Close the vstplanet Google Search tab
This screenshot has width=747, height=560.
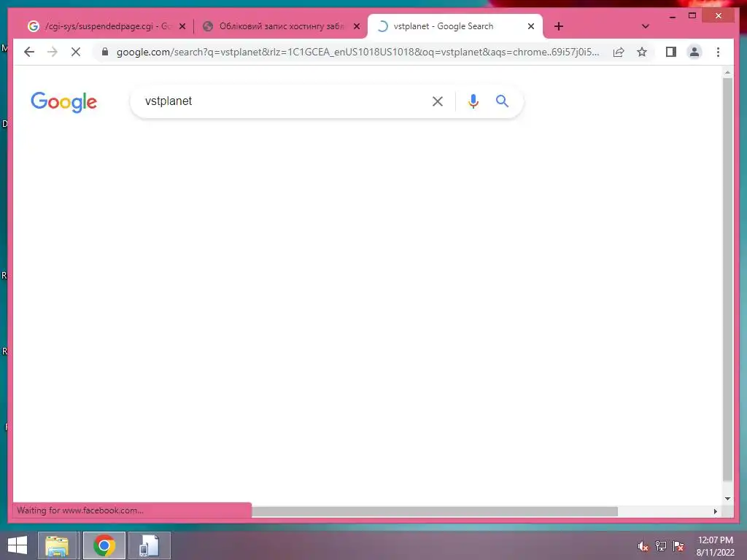pos(531,26)
